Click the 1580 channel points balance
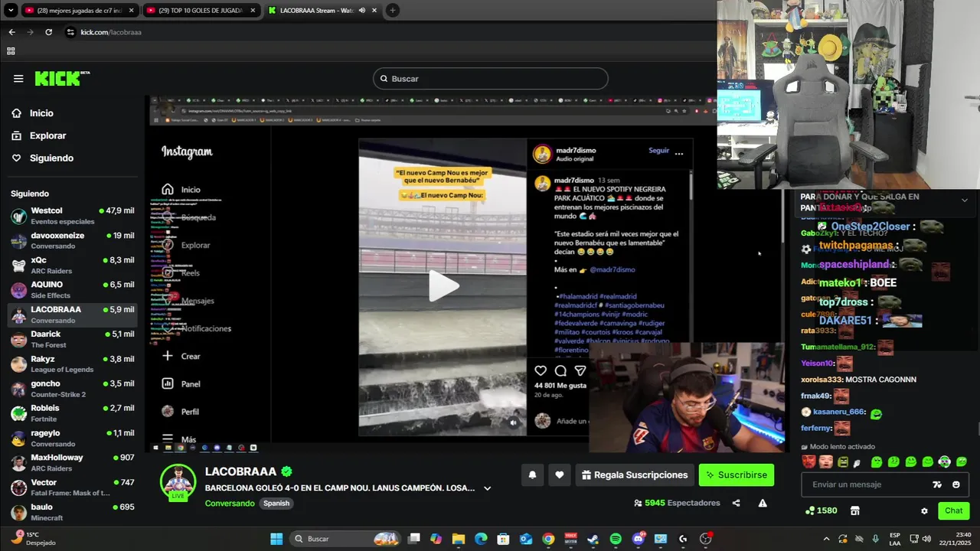This screenshot has width=980, height=551. 821,510
